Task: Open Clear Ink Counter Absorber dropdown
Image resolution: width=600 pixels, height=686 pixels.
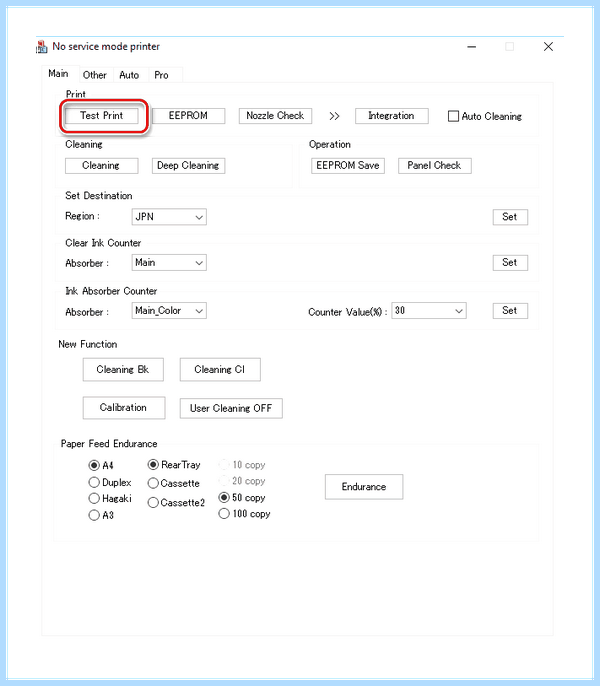Action: tap(169, 262)
